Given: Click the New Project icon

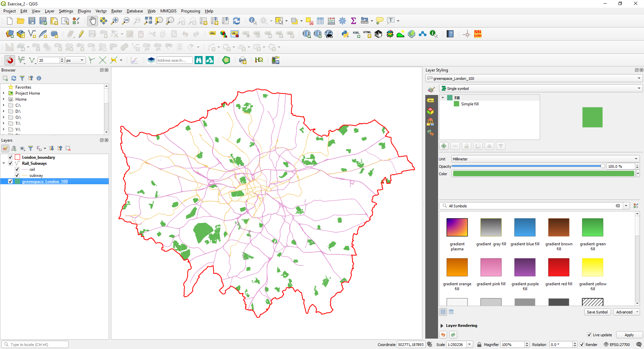Looking at the screenshot, I should click(10, 21).
